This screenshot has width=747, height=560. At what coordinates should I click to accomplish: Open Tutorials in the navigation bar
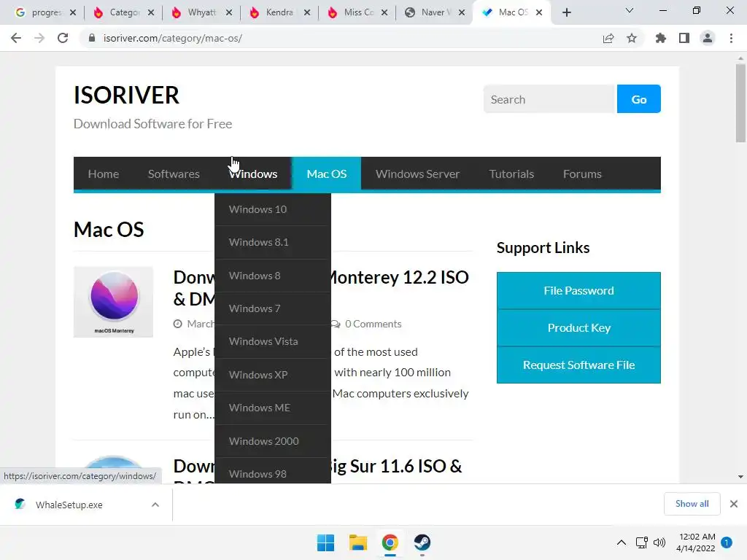pyautogui.click(x=511, y=174)
